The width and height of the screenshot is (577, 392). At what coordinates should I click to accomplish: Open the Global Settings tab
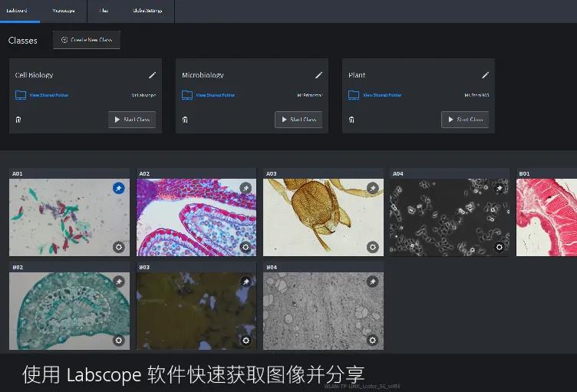tap(147, 11)
